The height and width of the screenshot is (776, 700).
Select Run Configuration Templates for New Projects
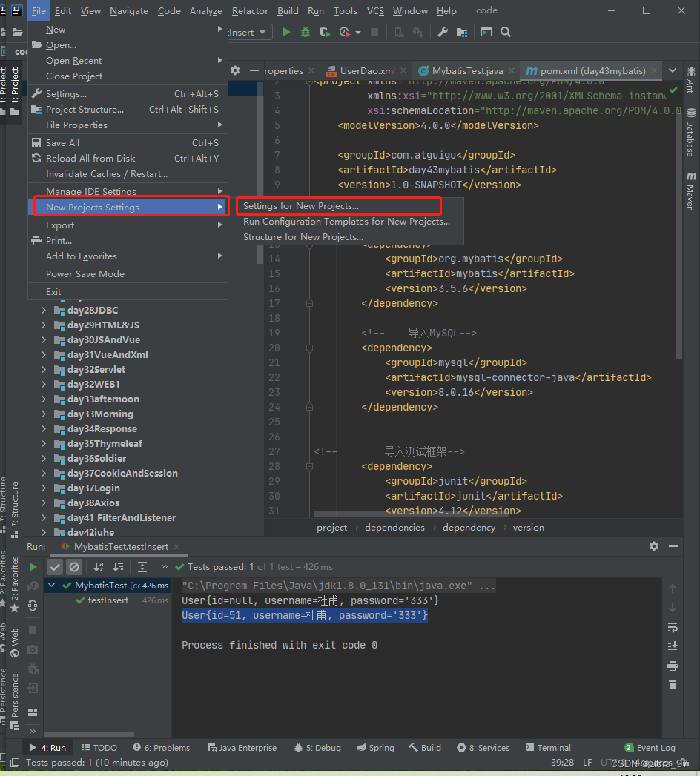point(346,221)
